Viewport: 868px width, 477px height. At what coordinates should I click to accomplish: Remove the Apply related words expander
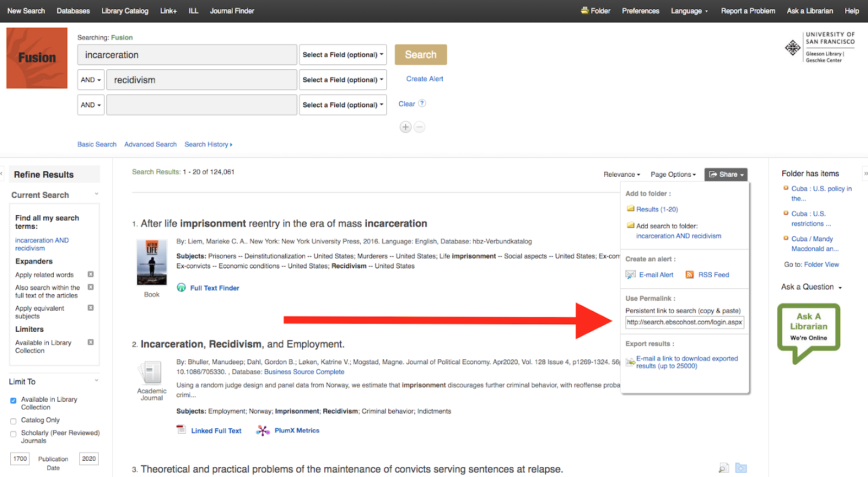pos(91,274)
